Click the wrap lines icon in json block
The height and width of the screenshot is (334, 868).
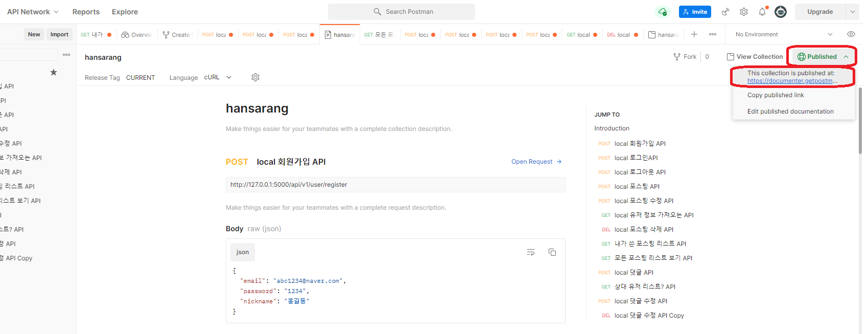click(x=531, y=252)
